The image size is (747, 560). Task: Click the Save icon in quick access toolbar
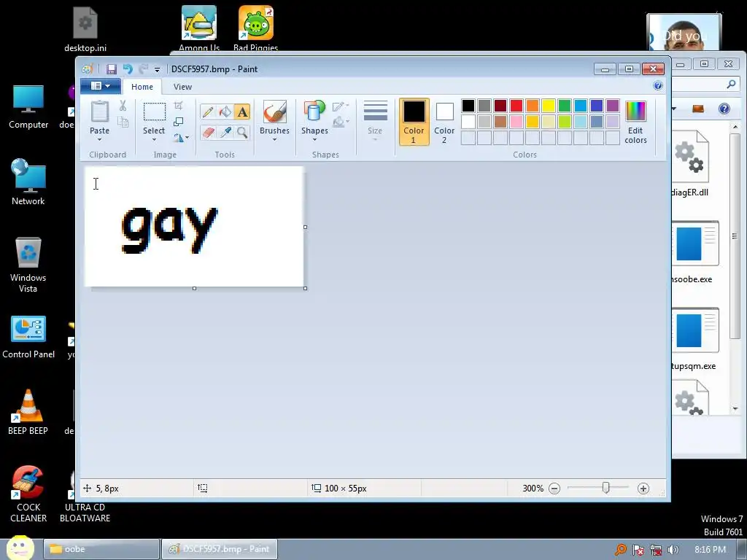111,69
